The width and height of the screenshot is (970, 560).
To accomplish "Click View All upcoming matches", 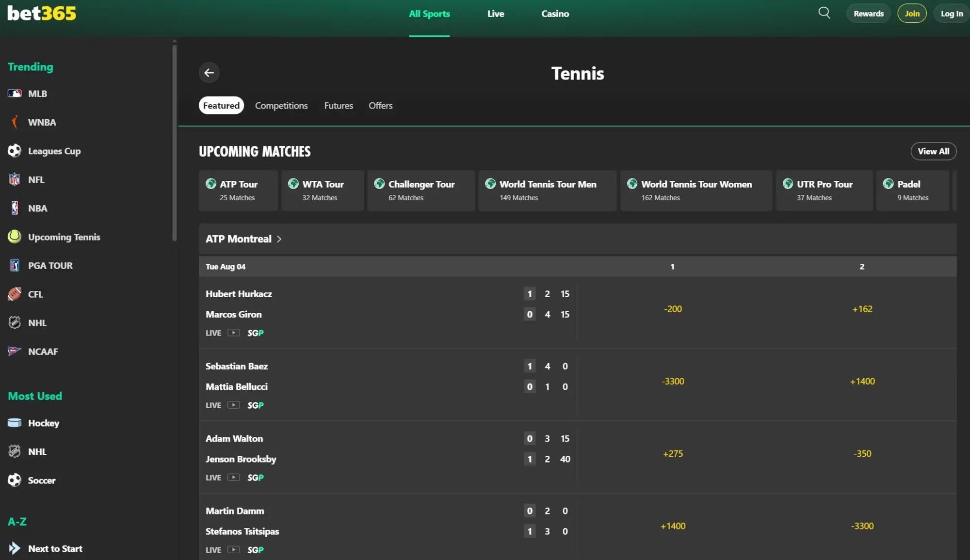I will (x=934, y=151).
